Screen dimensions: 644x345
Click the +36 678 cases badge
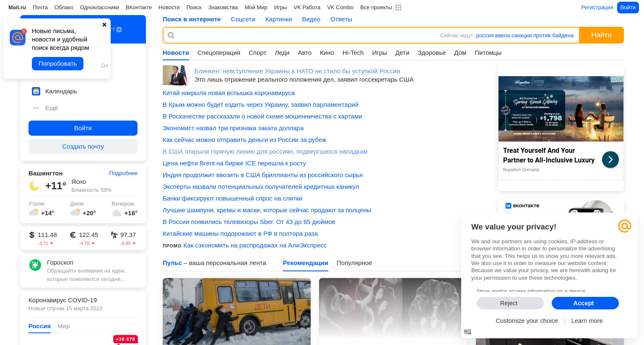click(x=125, y=339)
